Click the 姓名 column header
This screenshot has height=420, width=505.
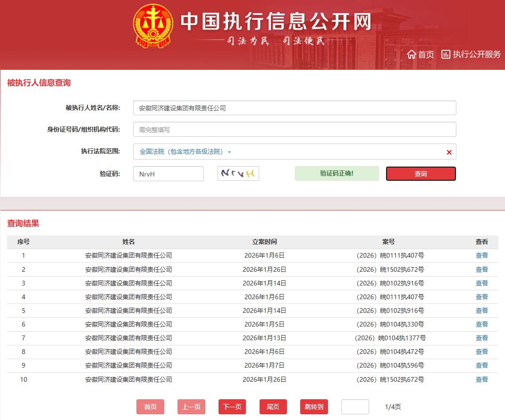click(128, 242)
